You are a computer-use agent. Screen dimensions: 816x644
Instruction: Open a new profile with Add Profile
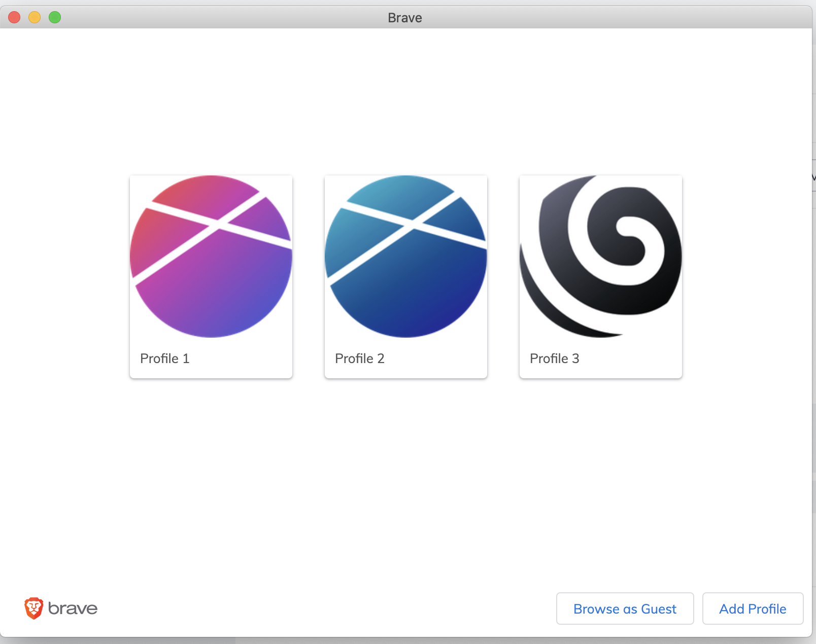click(x=753, y=609)
